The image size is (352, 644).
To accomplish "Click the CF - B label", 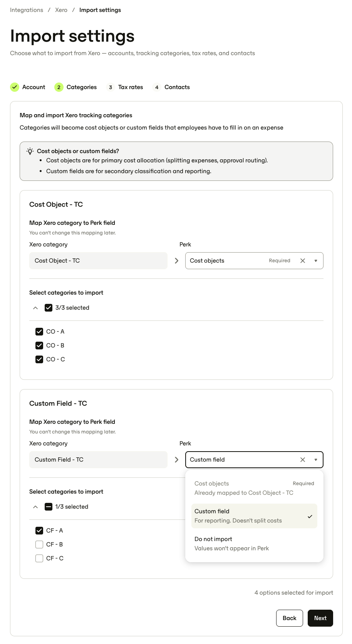I will point(55,545).
